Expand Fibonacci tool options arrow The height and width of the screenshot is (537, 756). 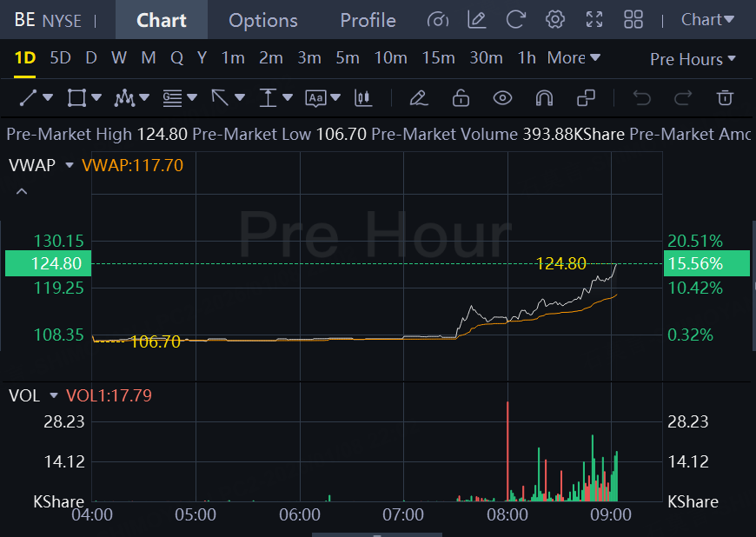192,98
